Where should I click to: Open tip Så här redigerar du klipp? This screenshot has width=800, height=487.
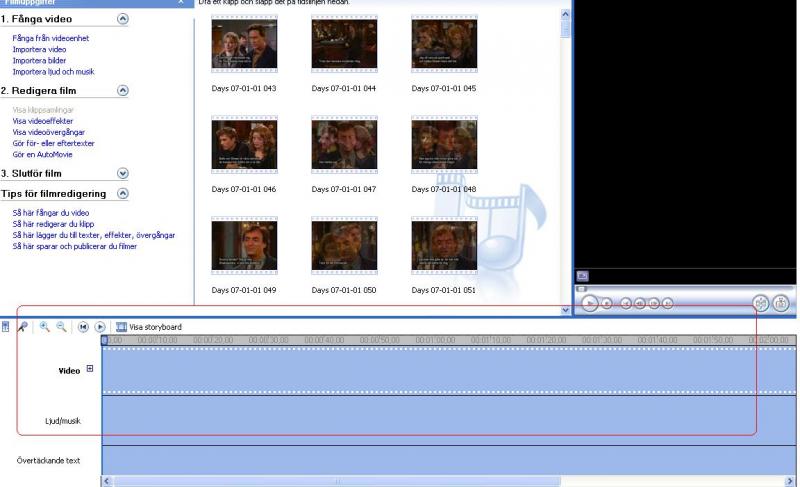click(x=53, y=224)
